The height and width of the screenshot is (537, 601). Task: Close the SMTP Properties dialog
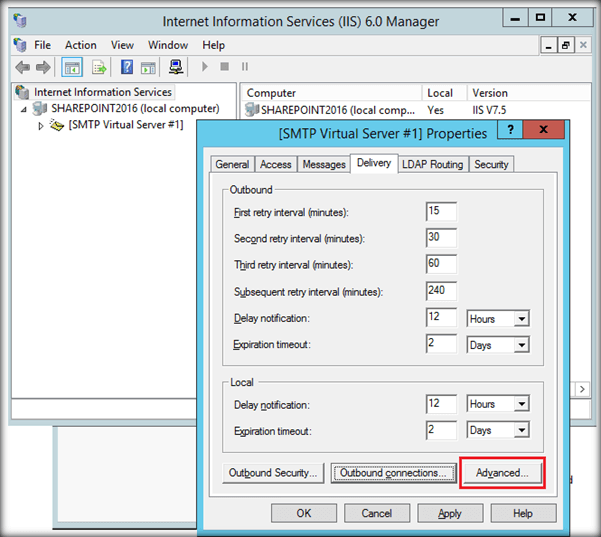[544, 130]
